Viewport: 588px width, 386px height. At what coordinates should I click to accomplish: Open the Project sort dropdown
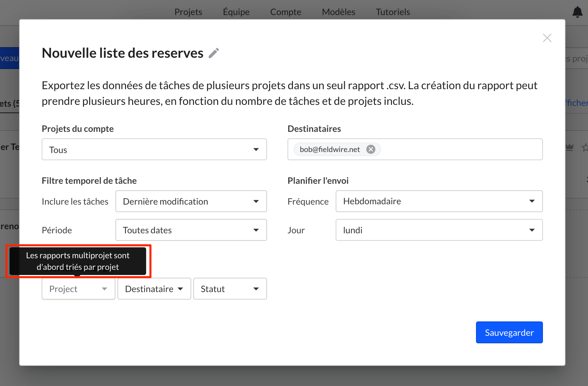pos(79,289)
